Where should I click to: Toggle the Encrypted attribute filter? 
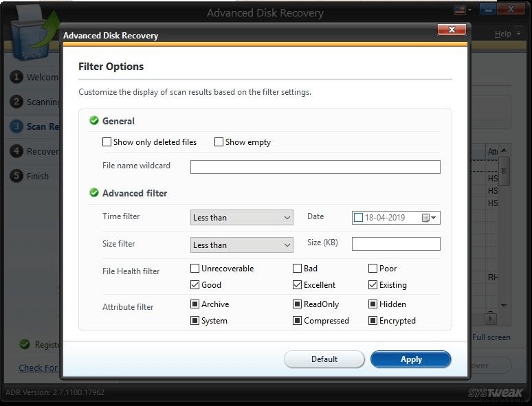tap(373, 321)
